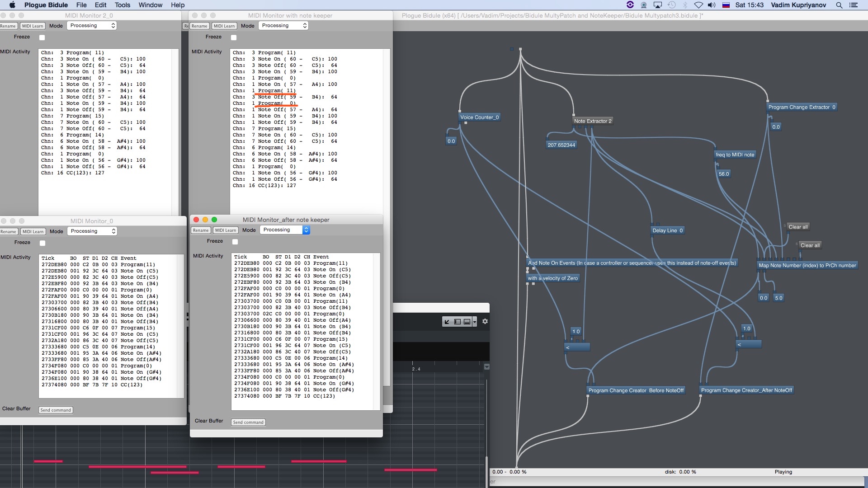Toggle the bottom-panel layout icon

(467, 322)
